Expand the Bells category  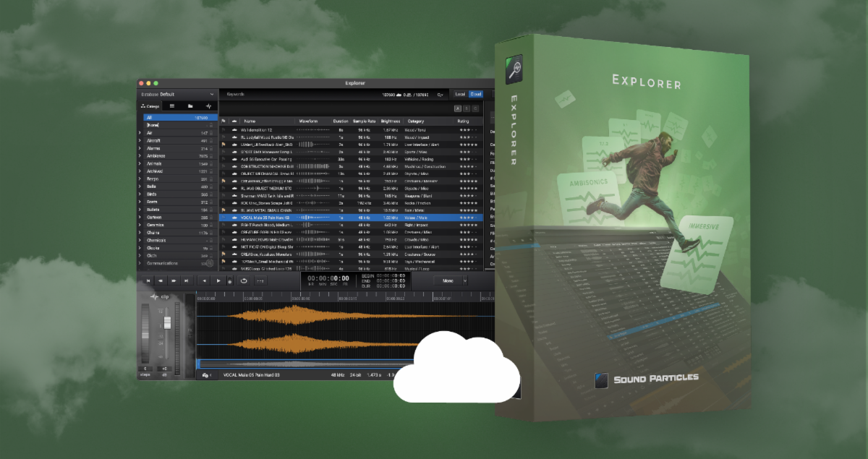pos(140,186)
